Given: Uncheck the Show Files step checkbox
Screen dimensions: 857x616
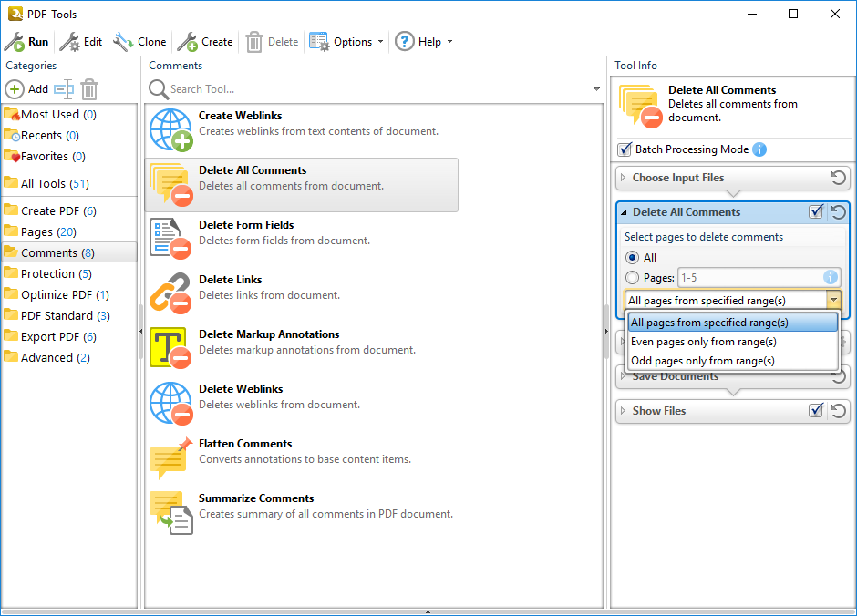Looking at the screenshot, I should click(x=816, y=411).
